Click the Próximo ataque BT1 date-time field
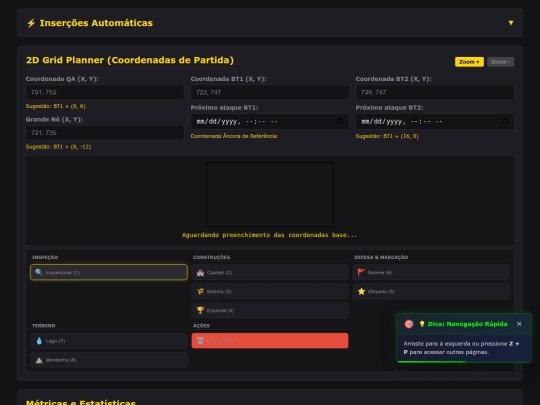 pyautogui.click(x=270, y=122)
